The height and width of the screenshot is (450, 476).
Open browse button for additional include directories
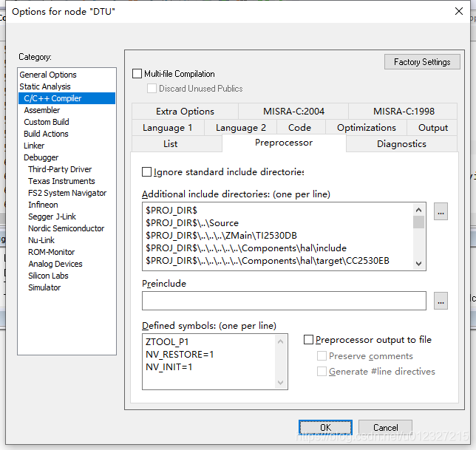coord(441,211)
